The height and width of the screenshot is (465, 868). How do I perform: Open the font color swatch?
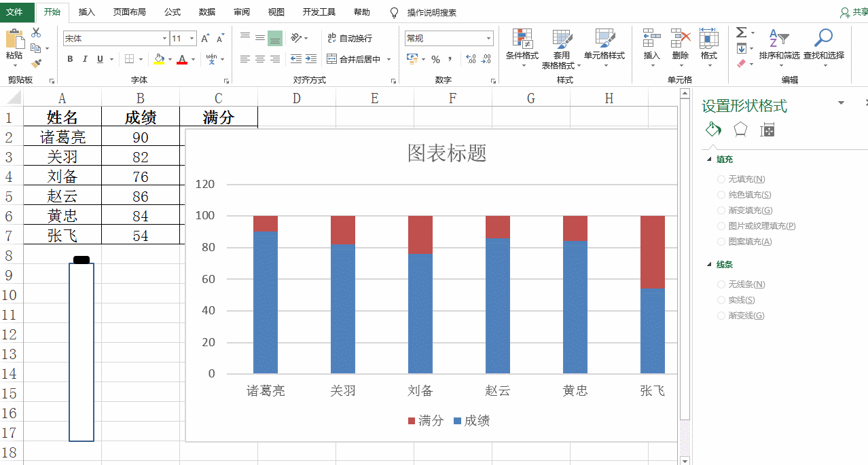184,60
